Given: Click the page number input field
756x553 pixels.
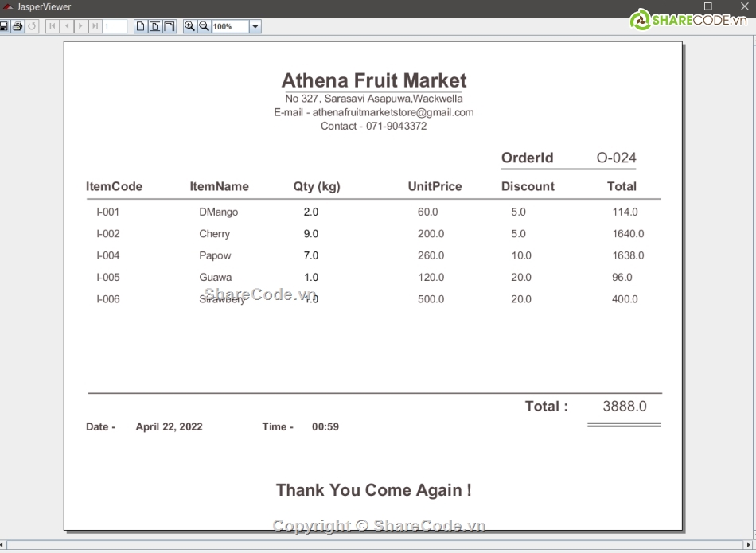Looking at the screenshot, I should pos(115,26).
